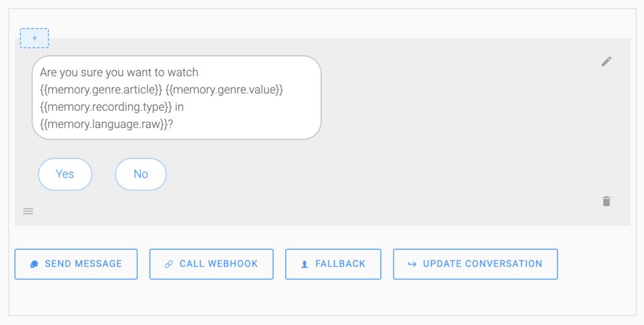Click the person icon in Fallback

(304, 265)
